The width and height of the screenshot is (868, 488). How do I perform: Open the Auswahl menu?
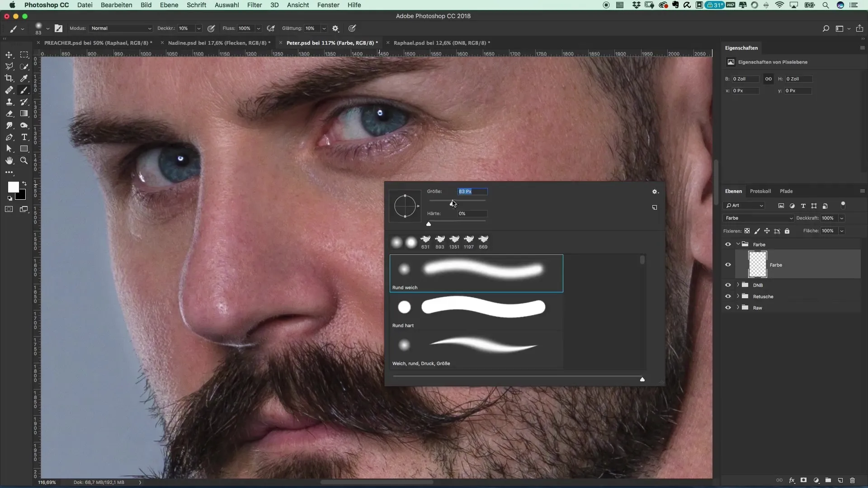[226, 5]
